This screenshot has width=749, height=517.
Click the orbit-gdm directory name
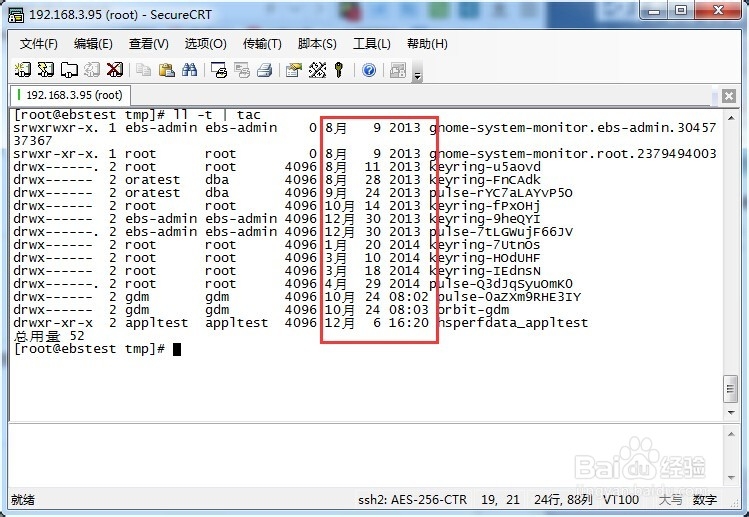tap(473, 310)
